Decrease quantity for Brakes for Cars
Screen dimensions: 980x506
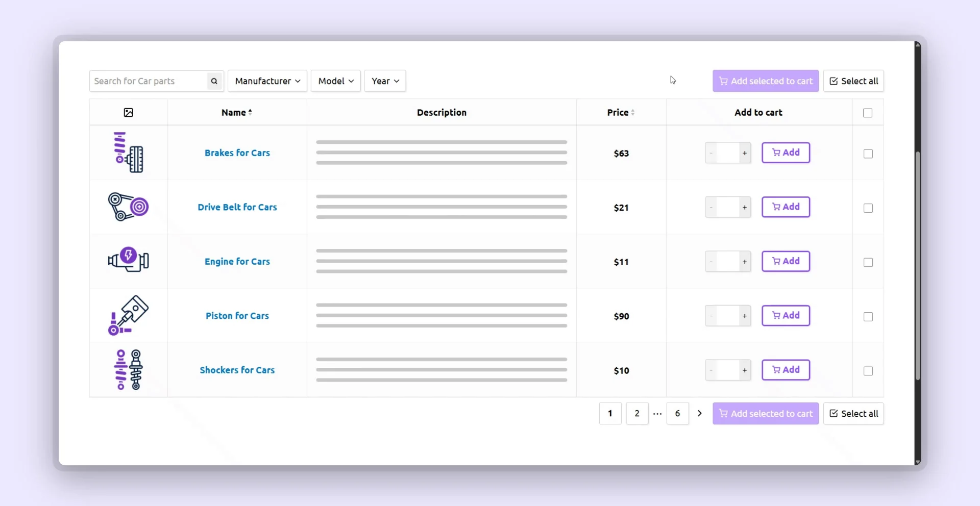click(711, 153)
